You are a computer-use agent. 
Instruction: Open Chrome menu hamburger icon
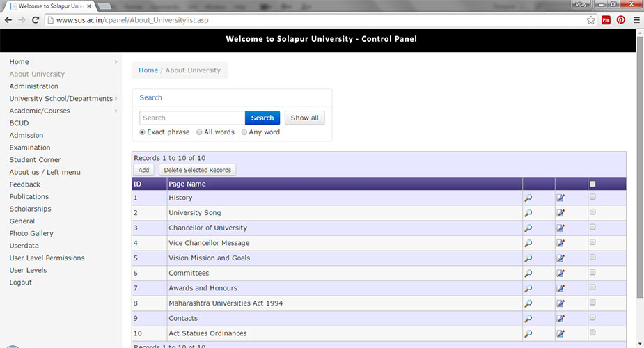[636, 20]
